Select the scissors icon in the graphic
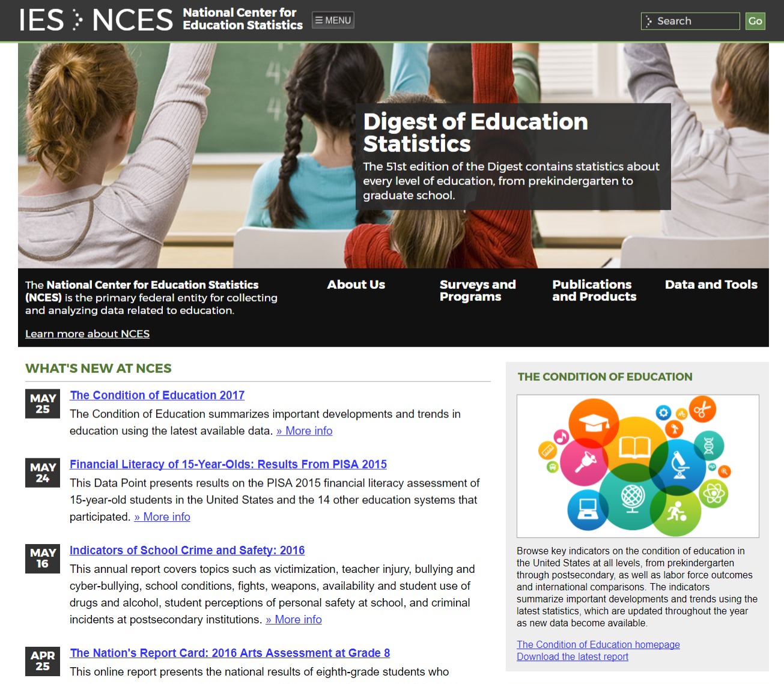 (x=702, y=410)
